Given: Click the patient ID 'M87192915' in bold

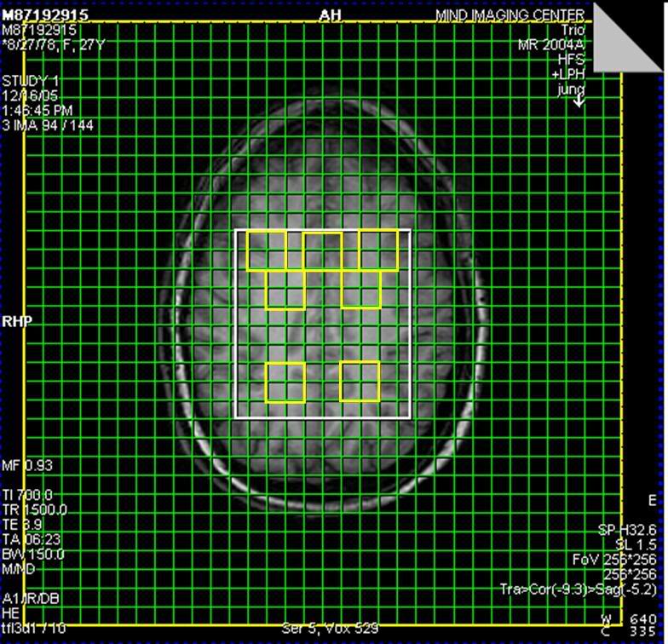Looking at the screenshot, I should point(44,15).
